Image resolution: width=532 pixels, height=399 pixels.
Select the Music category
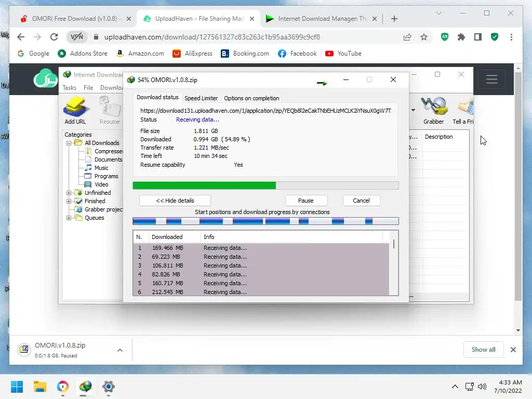[x=97, y=168]
